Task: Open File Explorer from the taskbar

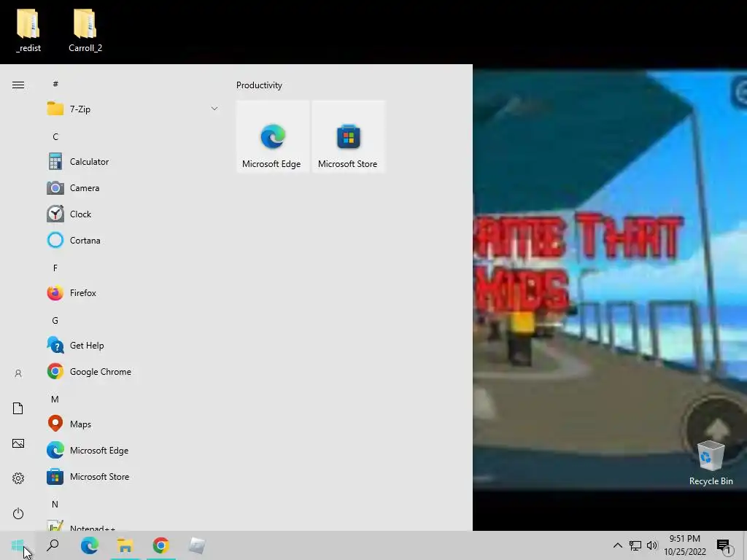Action: [x=125, y=545]
